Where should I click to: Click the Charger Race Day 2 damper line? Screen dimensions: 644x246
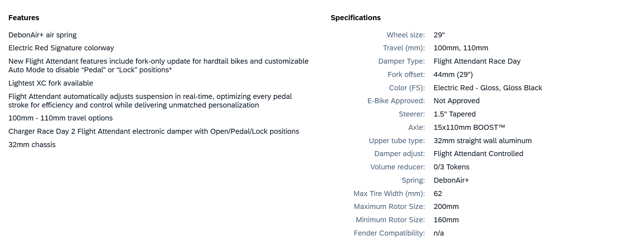click(154, 131)
